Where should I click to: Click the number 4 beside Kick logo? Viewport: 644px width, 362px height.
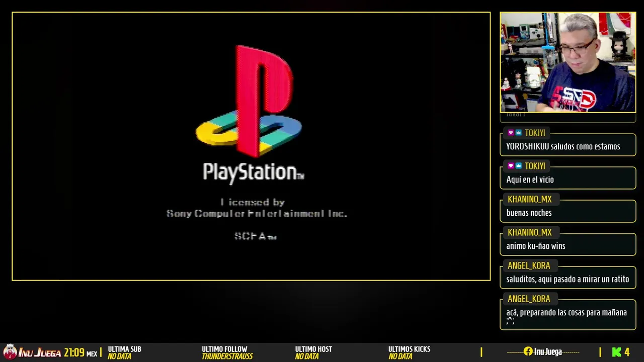click(627, 352)
